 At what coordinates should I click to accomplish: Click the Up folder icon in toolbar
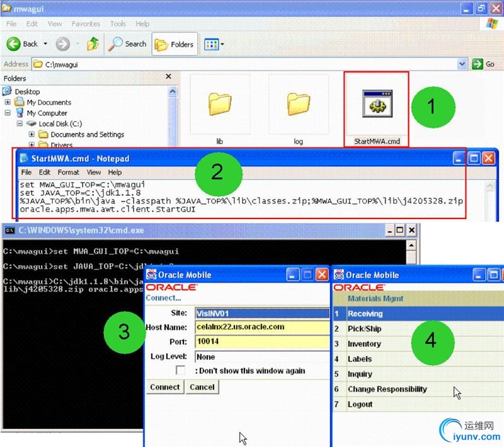(x=93, y=44)
